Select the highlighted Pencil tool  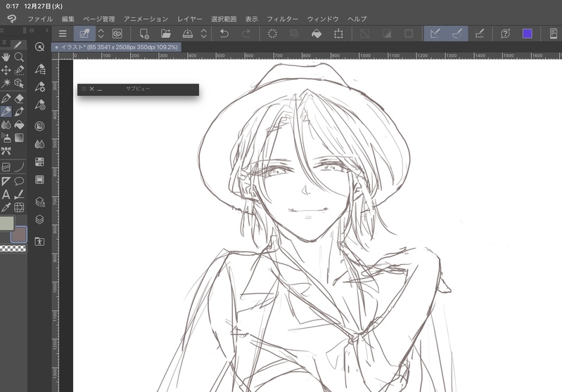6,112
